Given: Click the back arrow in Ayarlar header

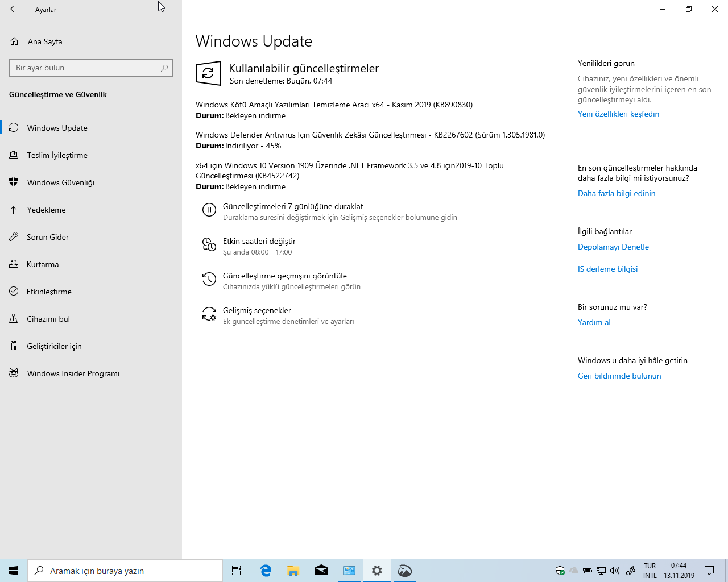Looking at the screenshot, I should [14, 9].
